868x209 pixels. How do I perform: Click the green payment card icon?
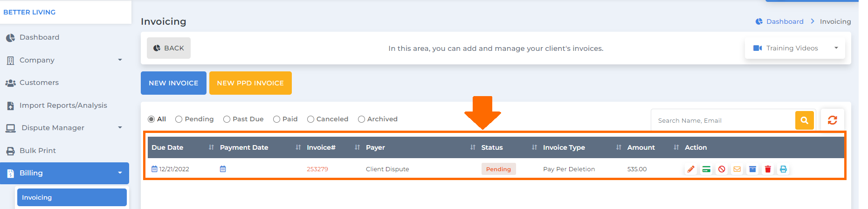pos(706,169)
